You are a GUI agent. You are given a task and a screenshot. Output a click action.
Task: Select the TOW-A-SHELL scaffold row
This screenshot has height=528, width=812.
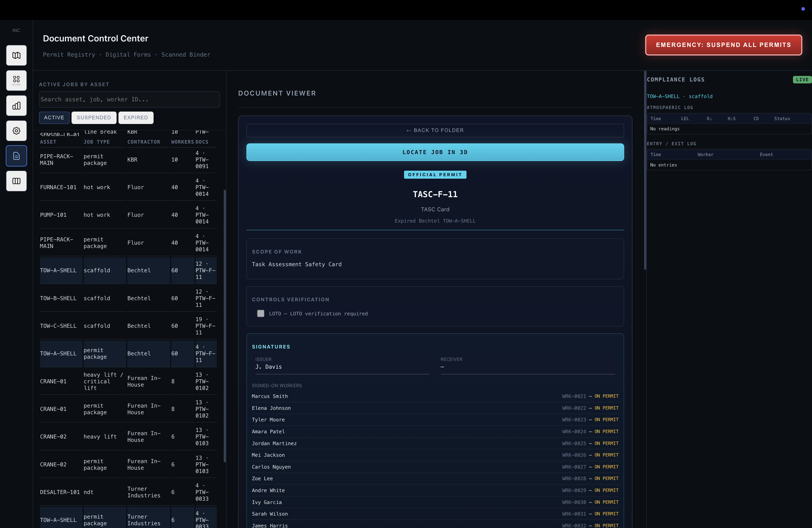point(128,270)
